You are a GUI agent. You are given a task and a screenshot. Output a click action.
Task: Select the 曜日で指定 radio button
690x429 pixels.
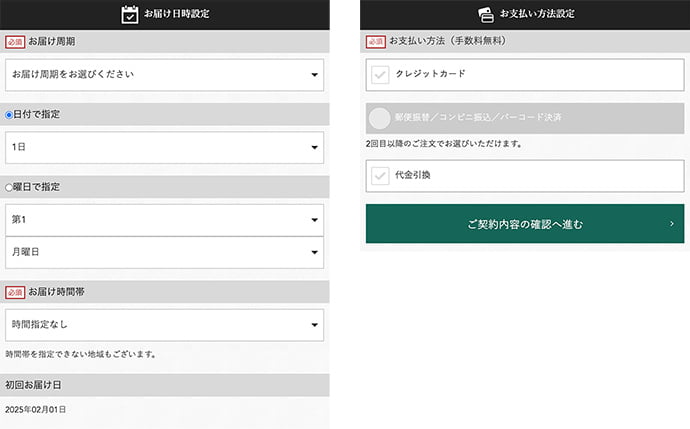[9, 187]
